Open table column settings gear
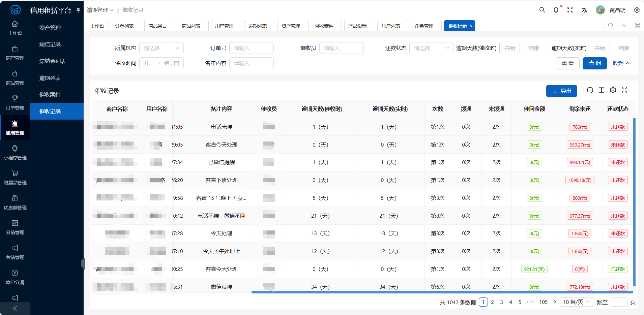 tap(613, 90)
